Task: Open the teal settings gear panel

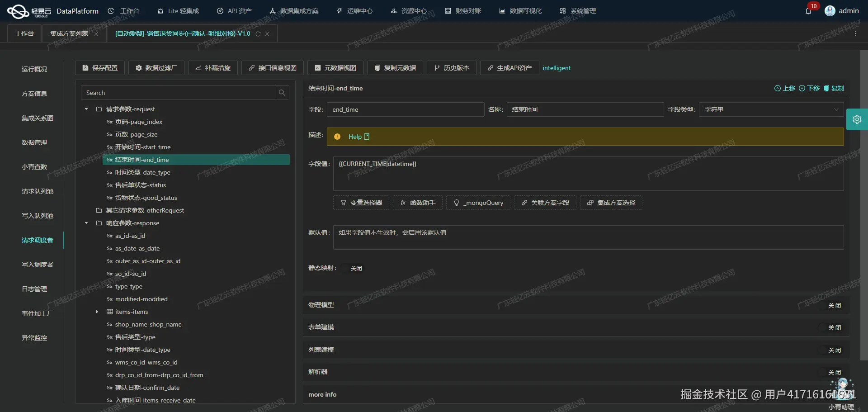Action: click(857, 119)
